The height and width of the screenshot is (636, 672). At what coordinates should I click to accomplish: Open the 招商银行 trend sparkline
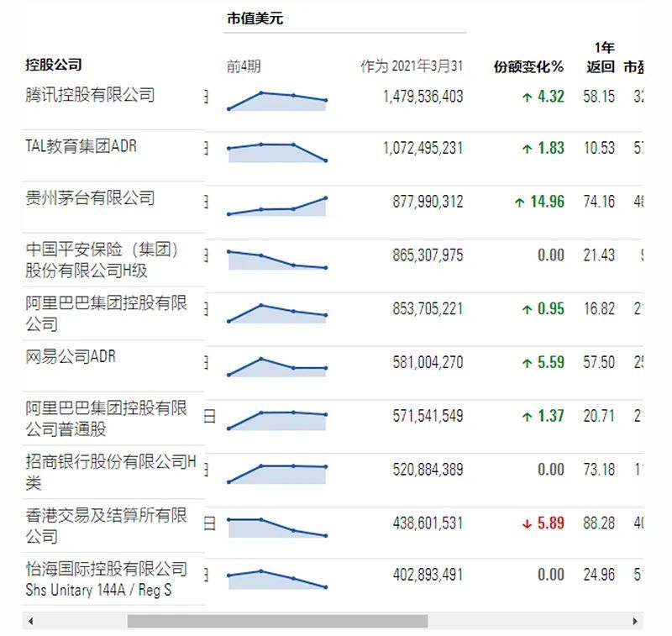277,474
